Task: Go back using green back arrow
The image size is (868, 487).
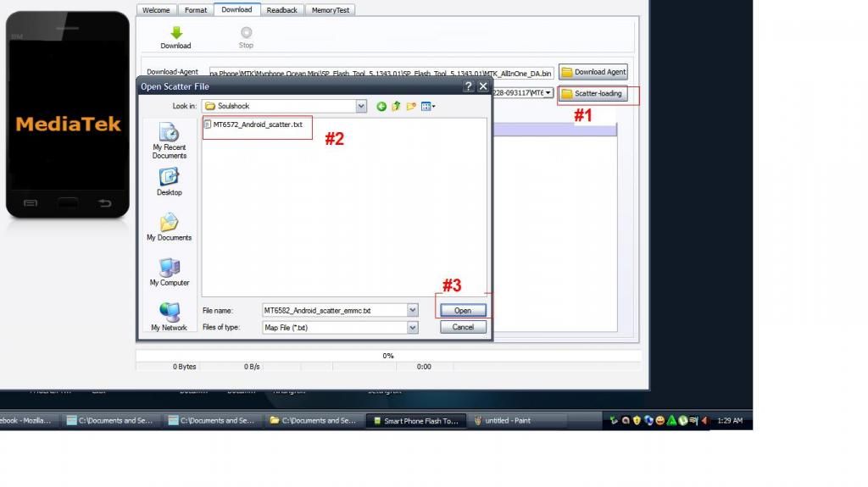Action: (x=381, y=106)
